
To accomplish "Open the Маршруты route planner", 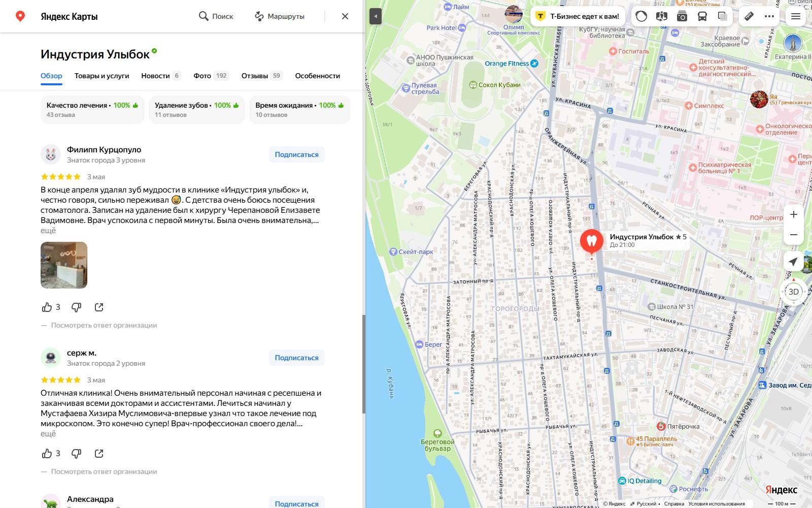I will click(x=279, y=16).
